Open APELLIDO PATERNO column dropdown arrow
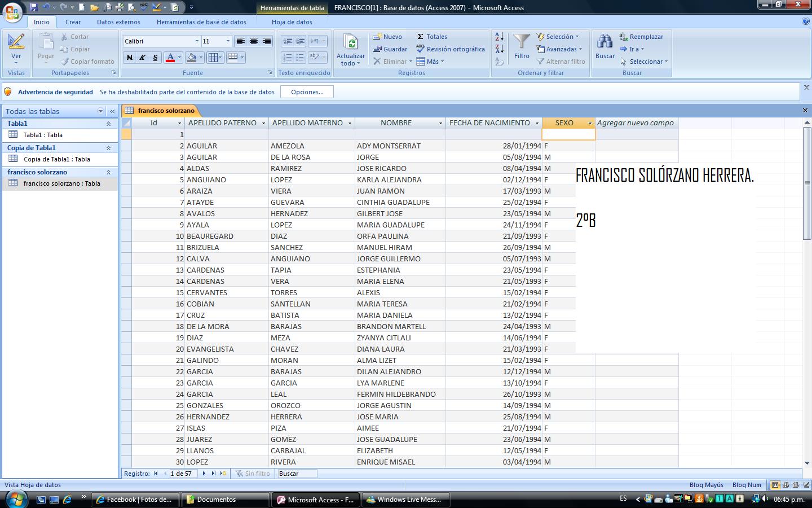Image resolution: width=812 pixels, height=508 pixels. 263,123
